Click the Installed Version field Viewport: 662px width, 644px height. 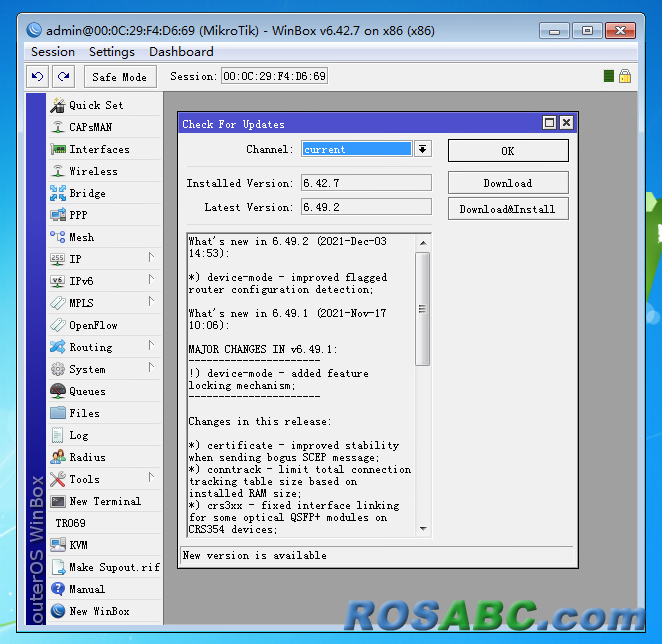click(366, 183)
